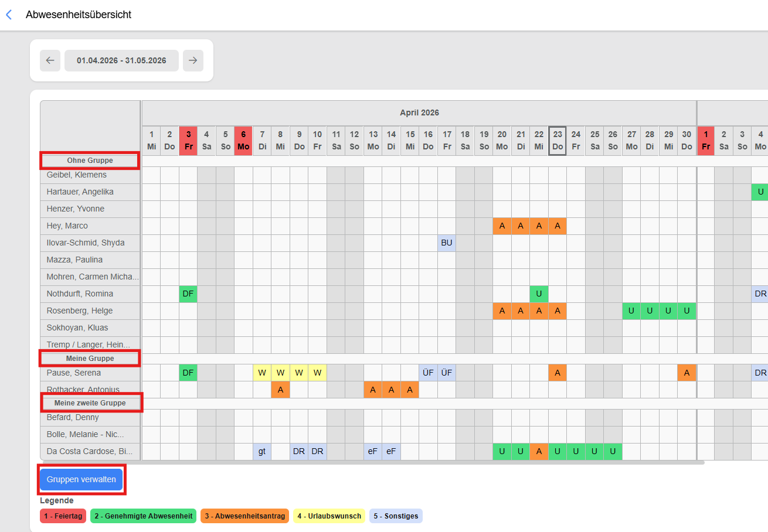Image resolution: width=768 pixels, height=532 pixels.
Task: Click the red 1 - Feiertag legend swatch
Action: point(63,516)
